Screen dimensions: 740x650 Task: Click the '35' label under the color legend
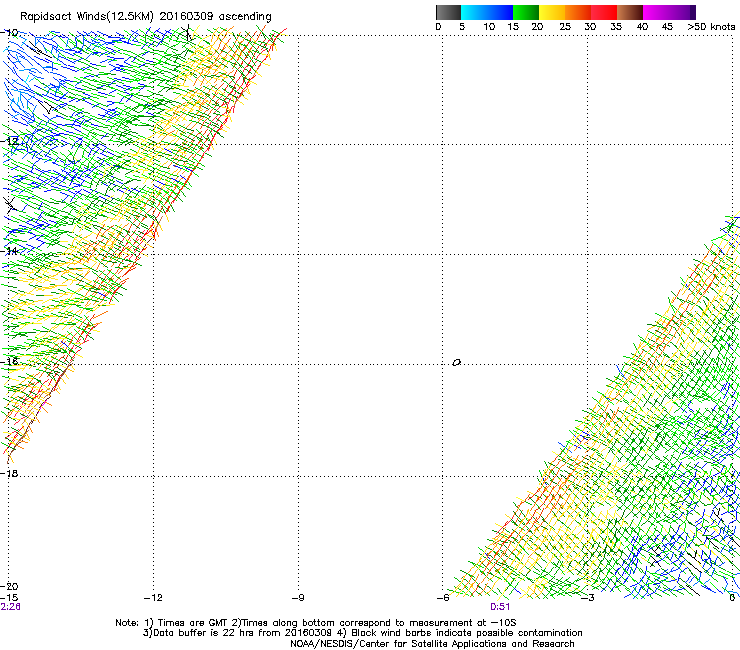[616, 26]
